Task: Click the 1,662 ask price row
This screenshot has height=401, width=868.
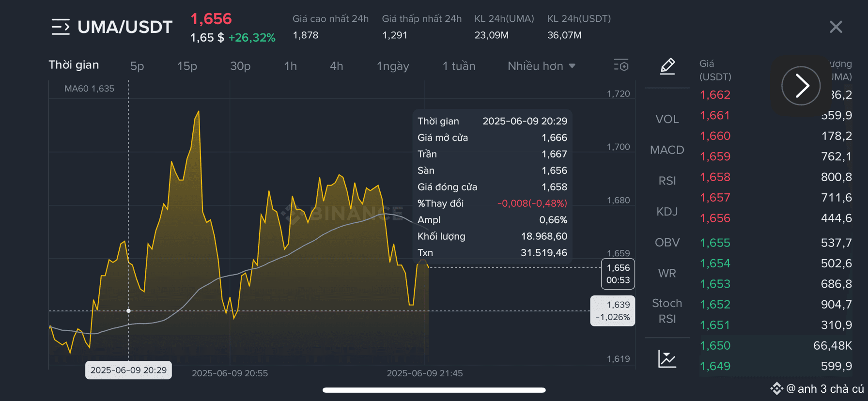Action: click(775, 95)
